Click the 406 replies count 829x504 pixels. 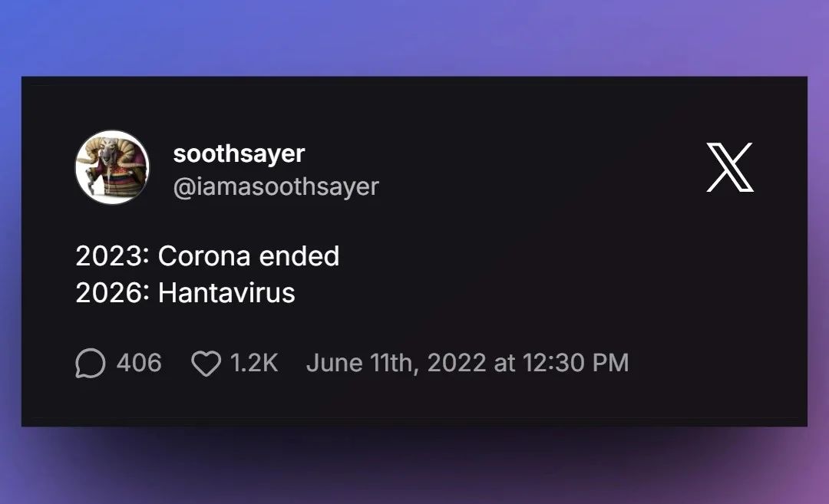tap(139, 363)
